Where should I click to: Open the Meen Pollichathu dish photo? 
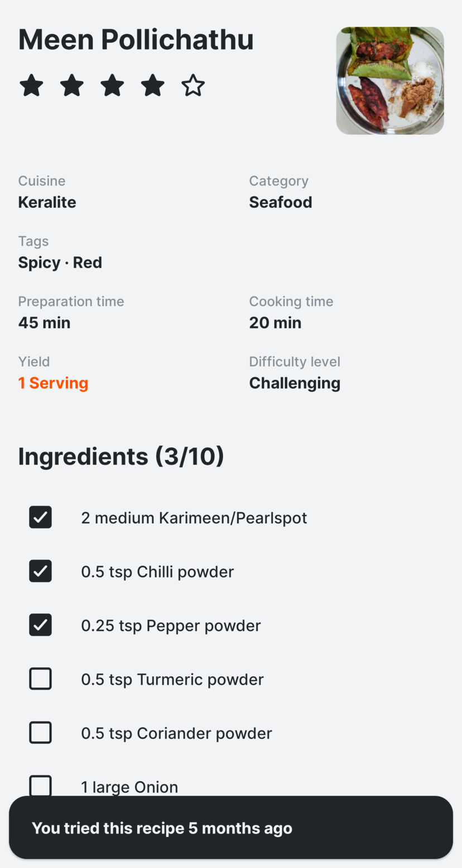tap(390, 81)
